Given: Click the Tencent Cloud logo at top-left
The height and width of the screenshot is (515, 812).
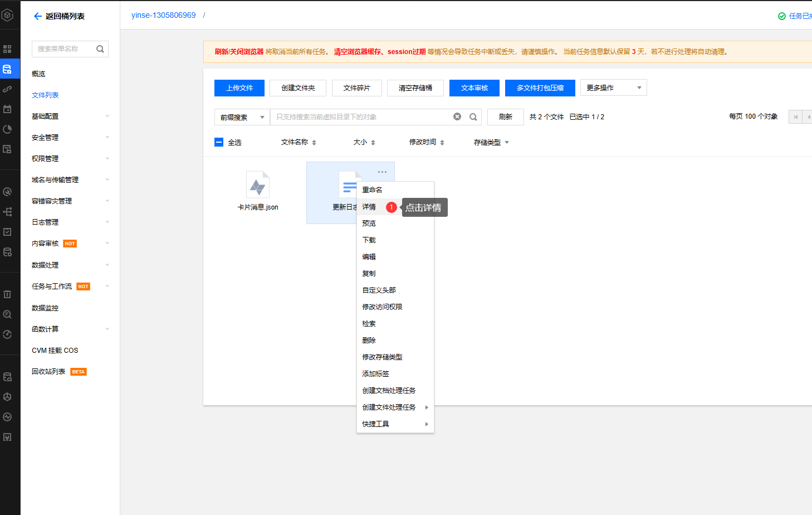Looking at the screenshot, I should [x=8, y=15].
